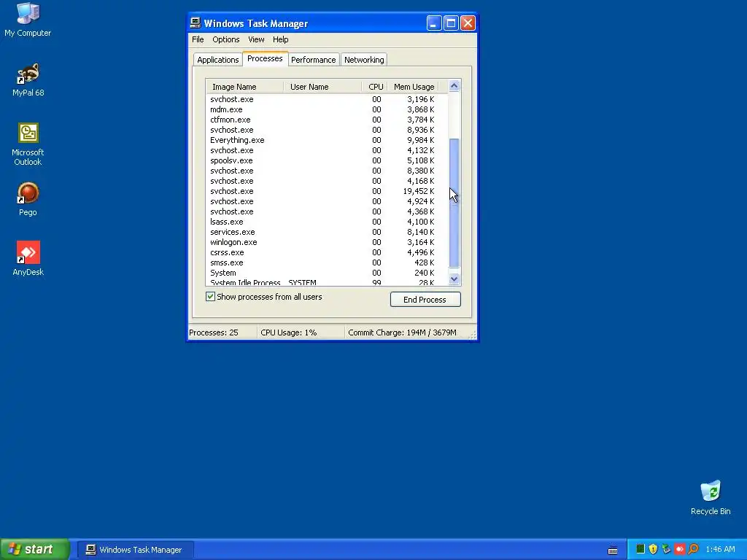Click the process list scrollbar thumb
Viewport: 747px width, 560px height.
(x=454, y=203)
